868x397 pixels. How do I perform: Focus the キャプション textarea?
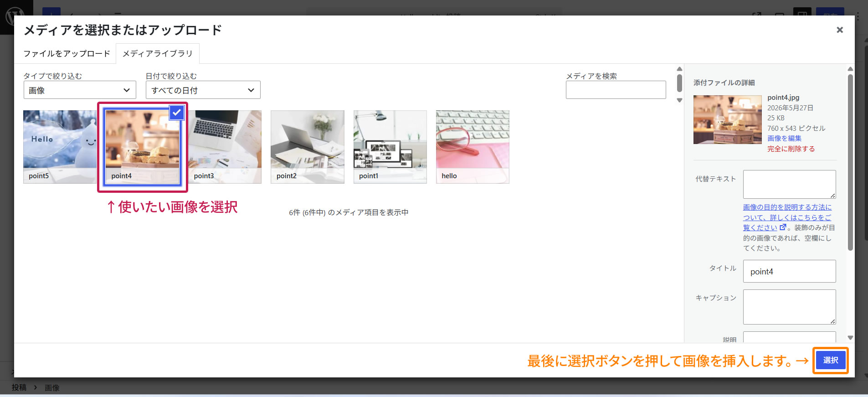click(x=789, y=307)
